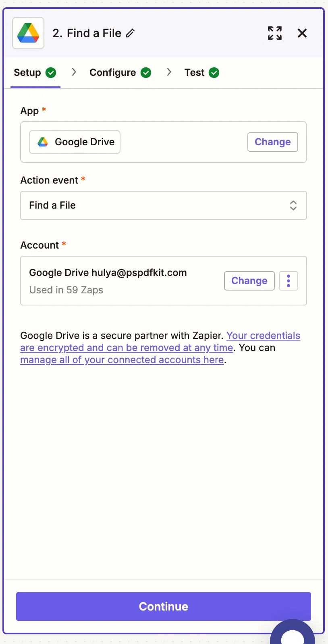Click the Google Drive logo in the header
This screenshot has height=644, width=328.
(28, 33)
